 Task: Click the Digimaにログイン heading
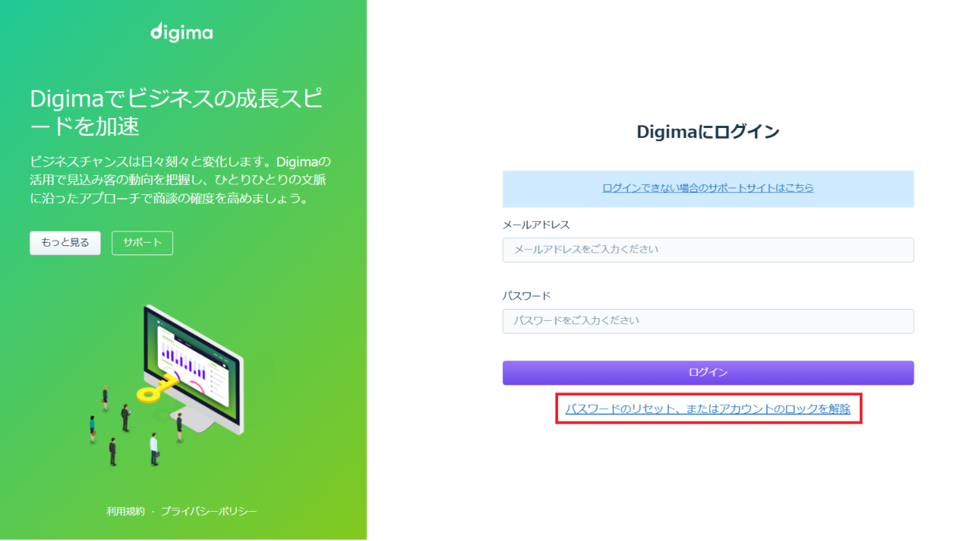(x=708, y=132)
